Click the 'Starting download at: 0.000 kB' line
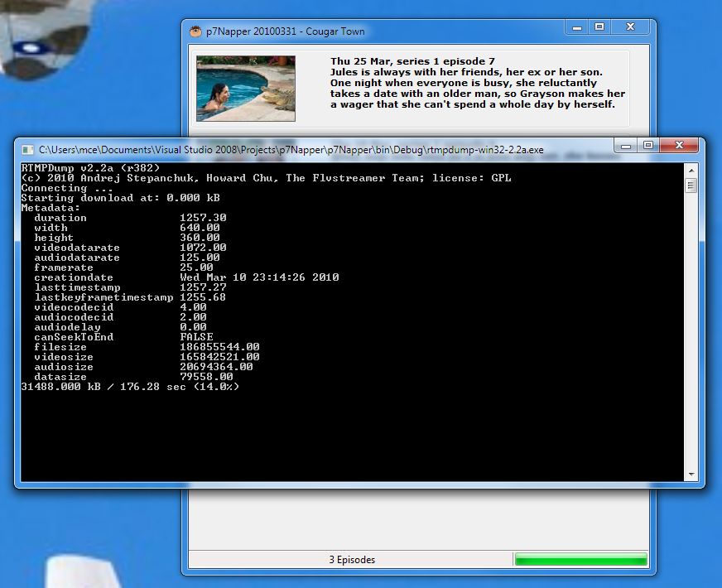The image size is (722, 588). (x=120, y=198)
